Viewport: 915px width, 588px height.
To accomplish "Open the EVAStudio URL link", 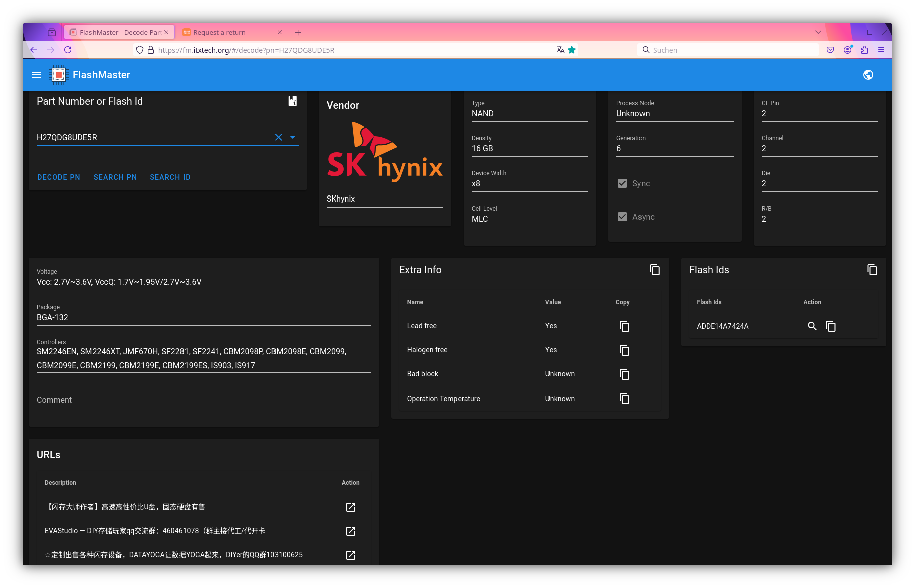I will (351, 531).
